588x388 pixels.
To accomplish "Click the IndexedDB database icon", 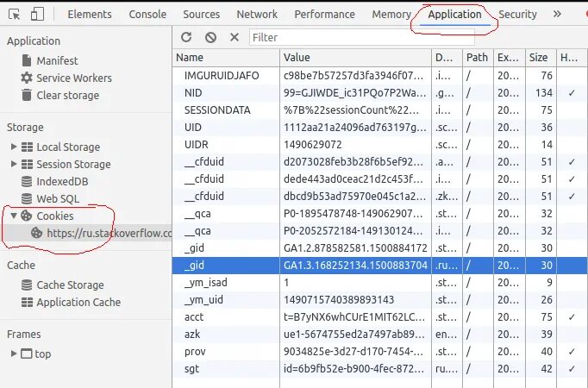I will 27,181.
